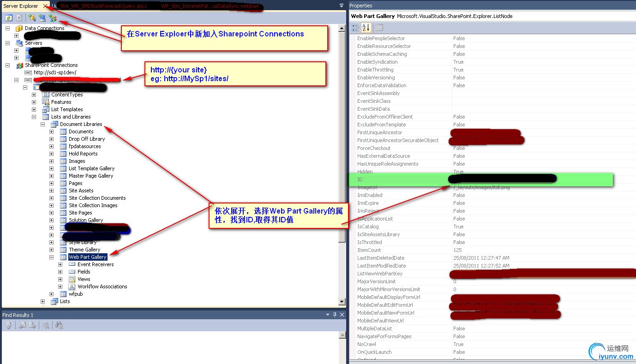The width and height of the screenshot is (636, 364).
Task: Click the List Templates node icon
Action: coord(46,109)
